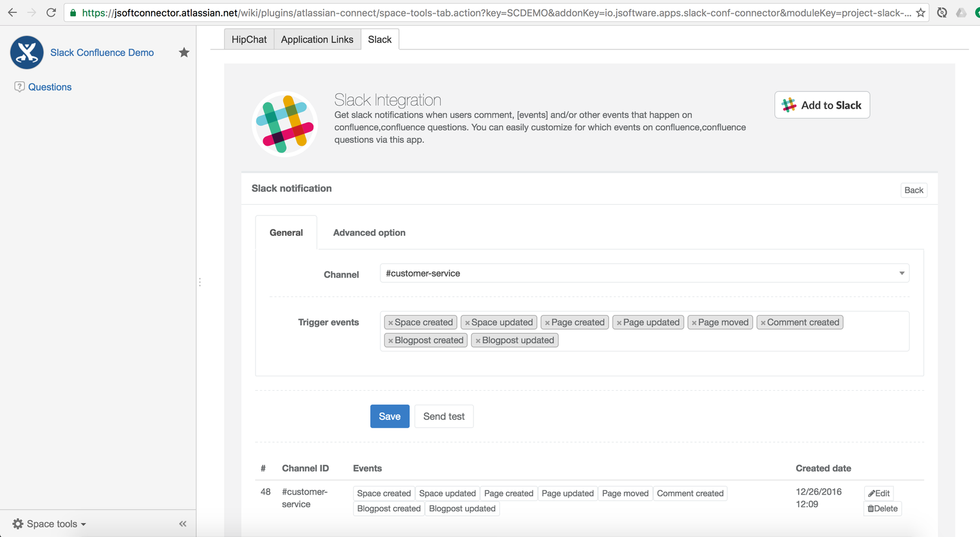
Task: Click inside the Trigger events field
Action: click(644, 331)
